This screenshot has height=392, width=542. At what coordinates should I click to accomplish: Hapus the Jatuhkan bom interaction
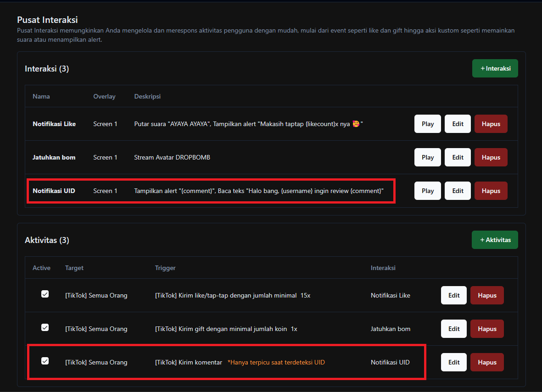click(491, 157)
